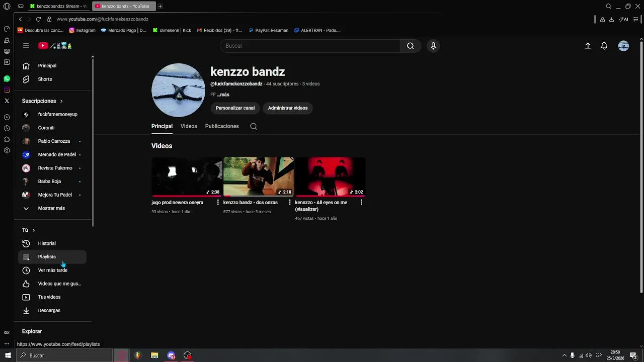644x362 pixels.
Task: Open Tus videos in sidebar
Action: (x=53, y=297)
